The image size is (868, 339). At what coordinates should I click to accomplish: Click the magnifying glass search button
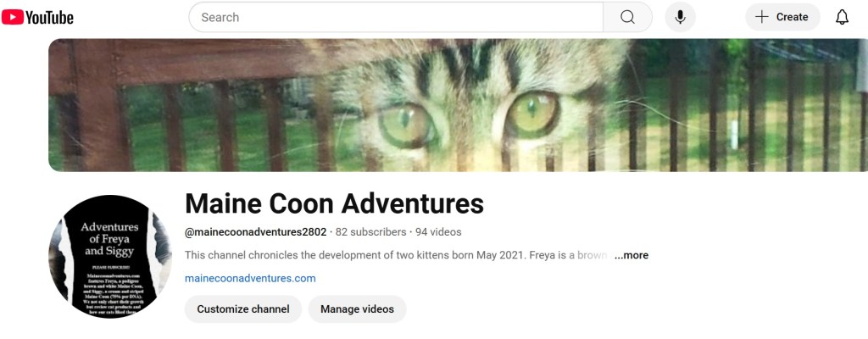627,17
